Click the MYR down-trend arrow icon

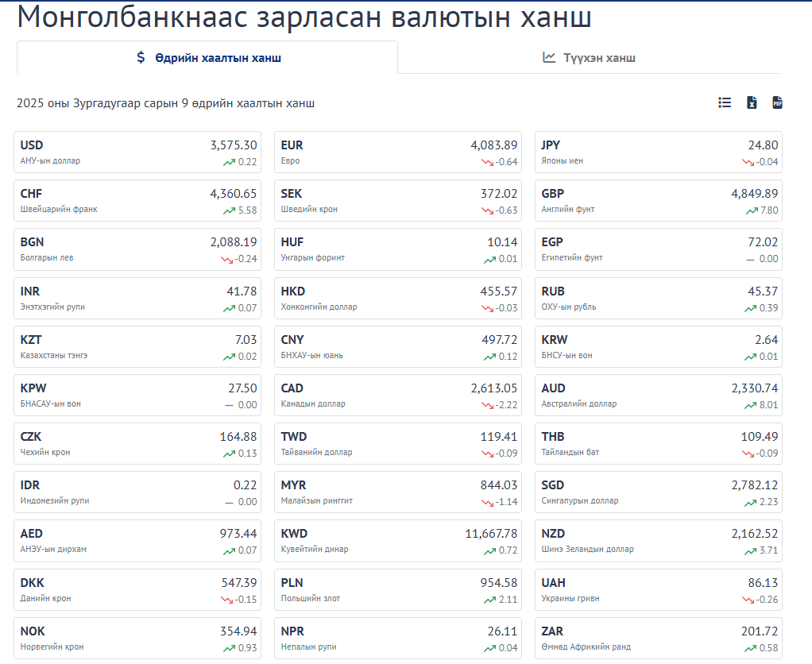point(487,502)
